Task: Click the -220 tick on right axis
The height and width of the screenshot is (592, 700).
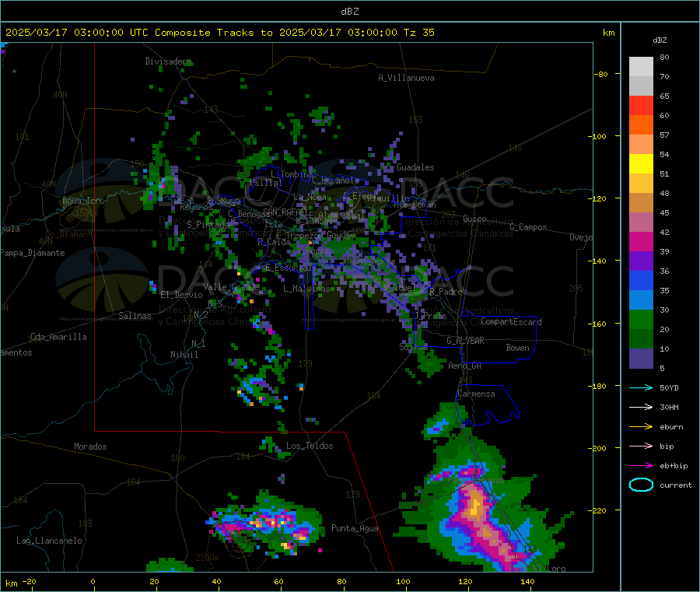Action: click(599, 511)
